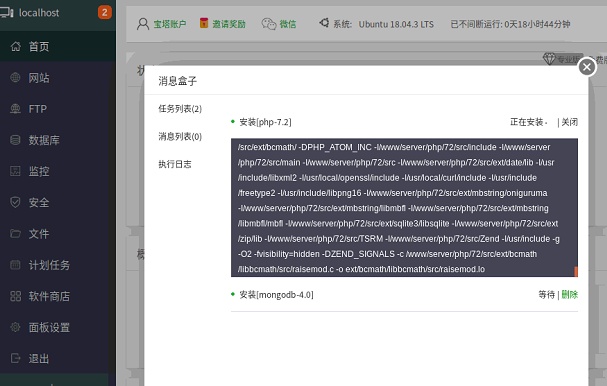Click the 宝塔账户 link
The image size is (607, 386).
pos(170,24)
